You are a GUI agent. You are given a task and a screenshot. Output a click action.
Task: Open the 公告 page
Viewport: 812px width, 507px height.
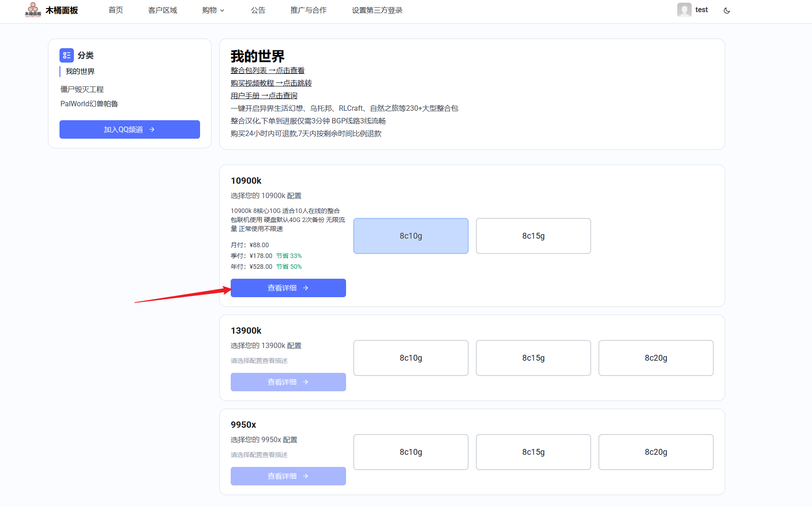[258, 10]
